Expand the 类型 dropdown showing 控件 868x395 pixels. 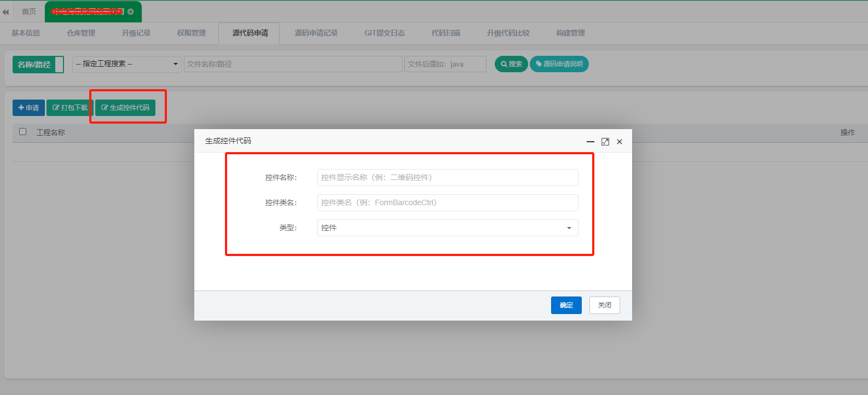[448, 228]
